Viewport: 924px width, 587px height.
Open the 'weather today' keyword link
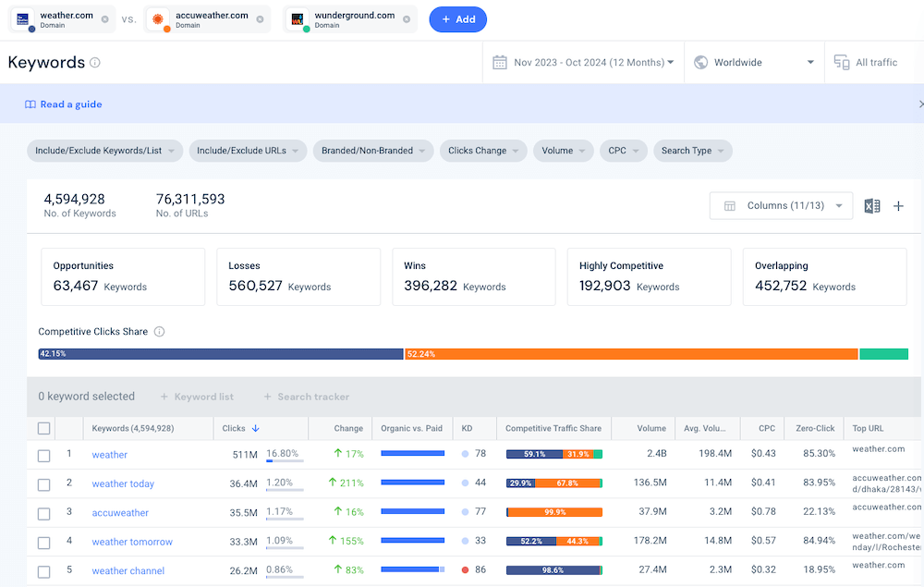[x=123, y=483]
